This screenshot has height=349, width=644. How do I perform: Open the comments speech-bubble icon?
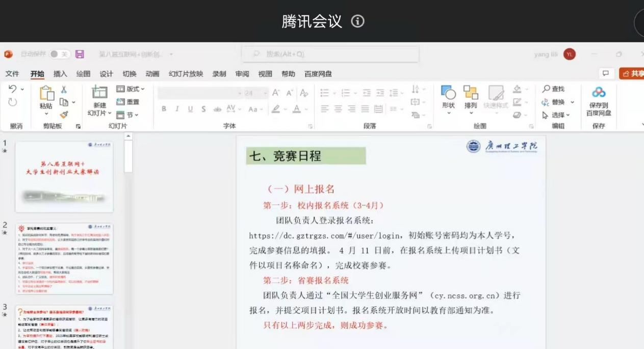tap(605, 73)
